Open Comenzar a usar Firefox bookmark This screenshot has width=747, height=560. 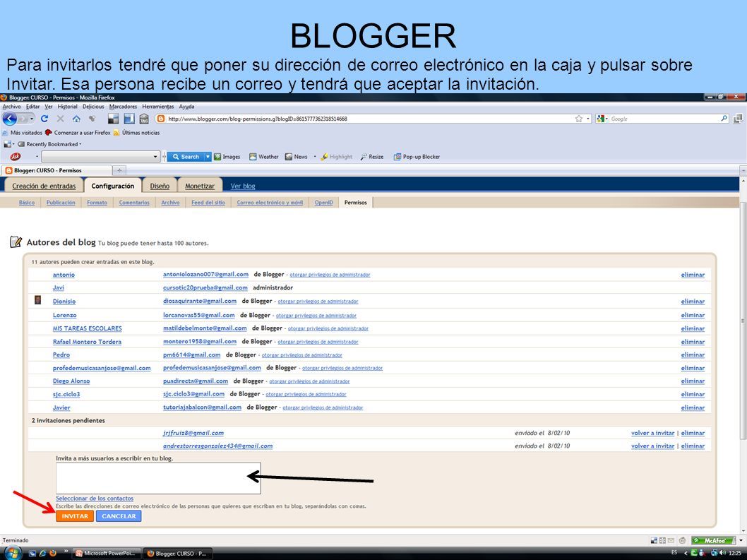click(x=78, y=133)
